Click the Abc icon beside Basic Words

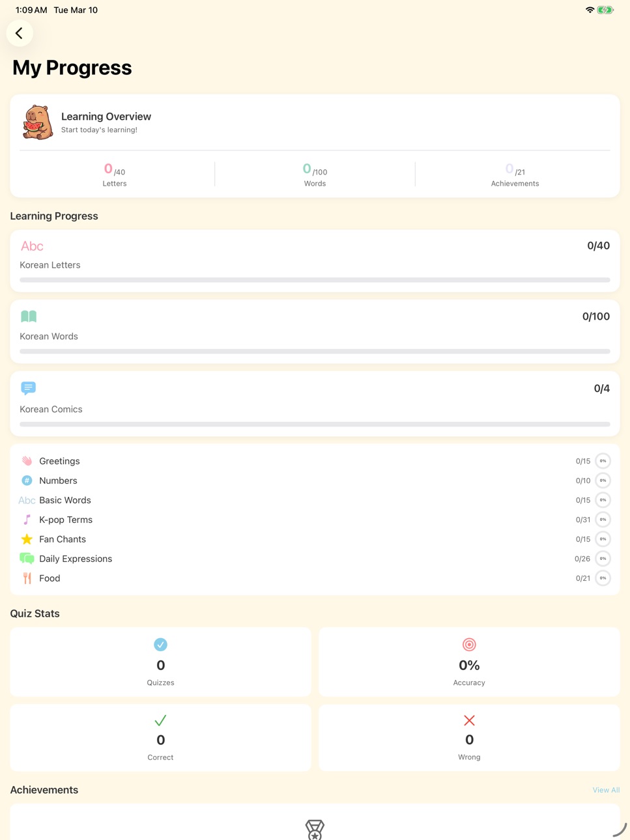pyautogui.click(x=27, y=500)
